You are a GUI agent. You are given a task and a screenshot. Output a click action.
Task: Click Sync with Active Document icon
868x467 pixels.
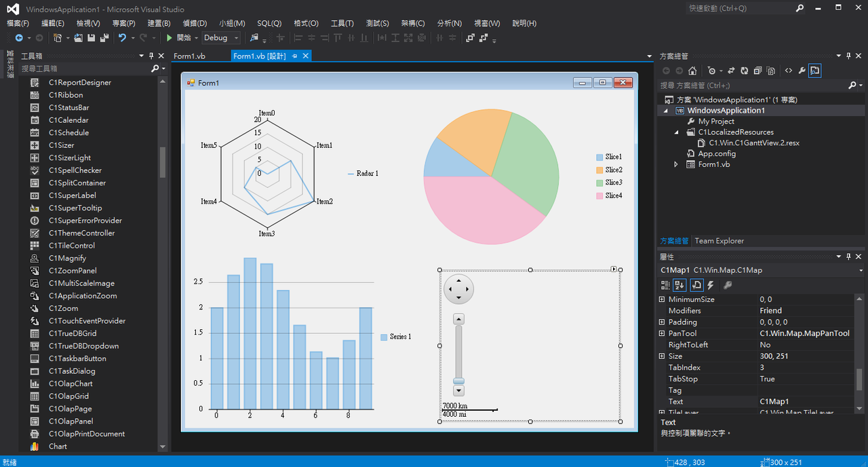pos(732,71)
